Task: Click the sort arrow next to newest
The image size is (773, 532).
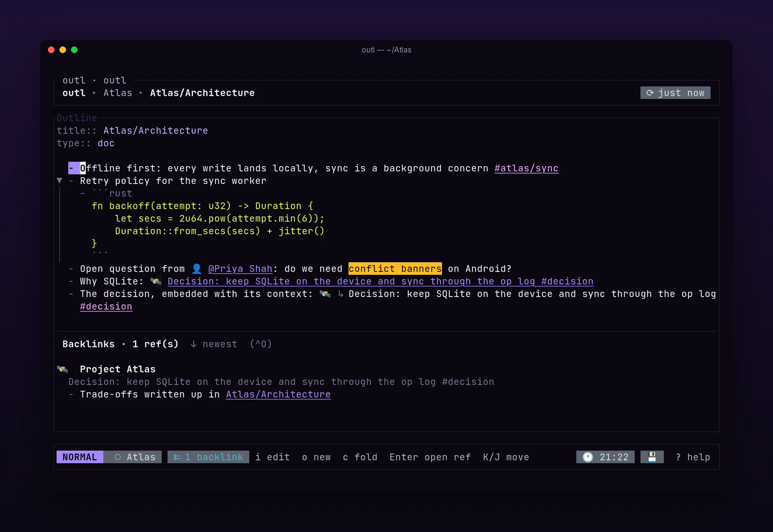Action: pyautogui.click(x=194, y=344)
